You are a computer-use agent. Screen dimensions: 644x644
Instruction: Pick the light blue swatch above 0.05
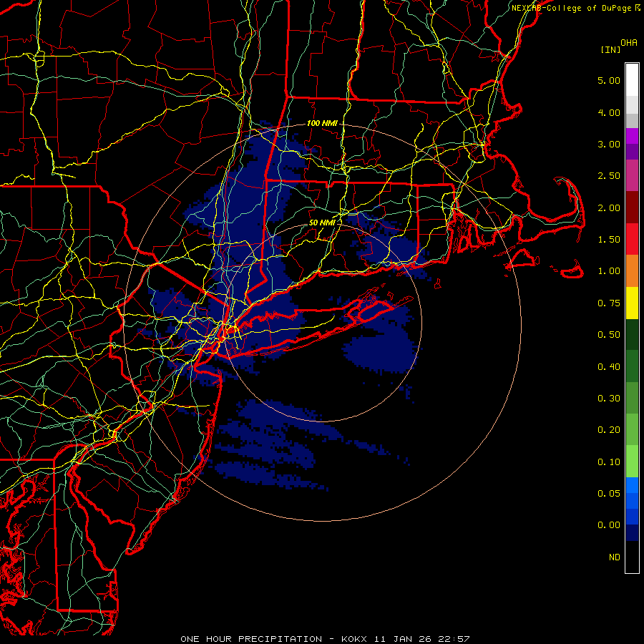click(x=632, y=485)
